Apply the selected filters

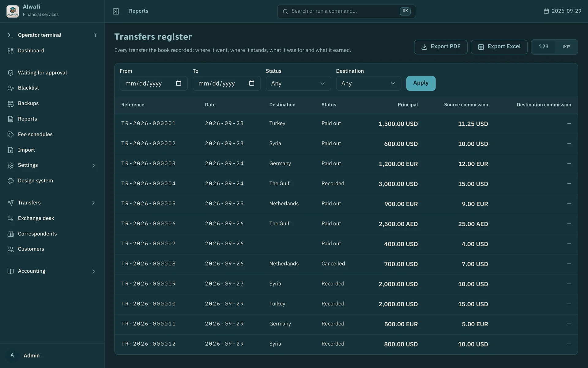(x=421, y=83)
